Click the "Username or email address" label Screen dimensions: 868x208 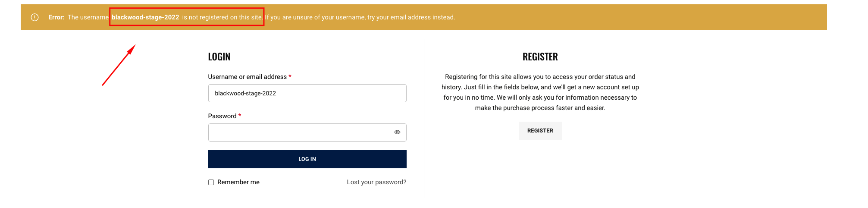click(247, 77)
